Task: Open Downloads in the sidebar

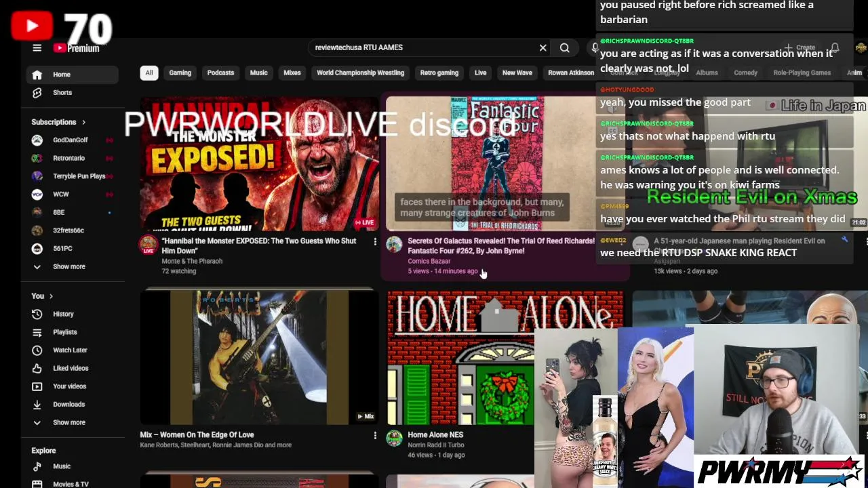Action: pos(73,404)
